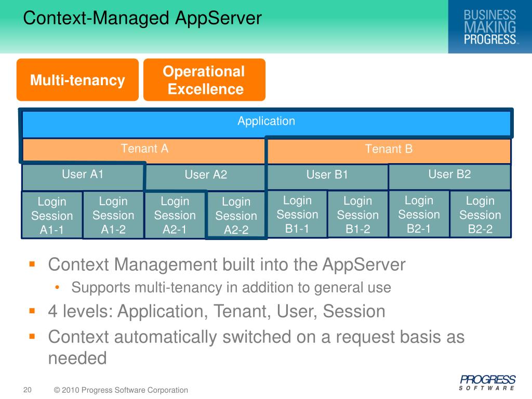Viewport: 532px width, 399px height.
Task: Click the Multi-tenancy orange box
Action: click(77, 79)
